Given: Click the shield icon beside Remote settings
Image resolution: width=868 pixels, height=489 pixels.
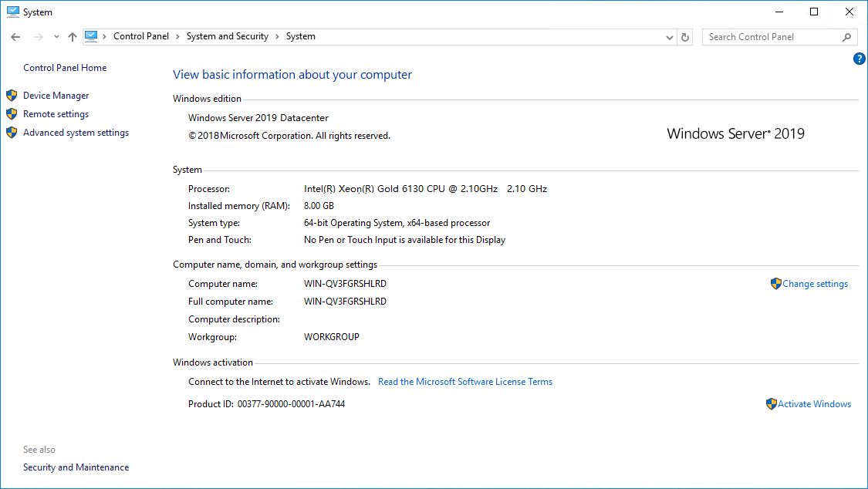Looking at the screenshot, I should click(x=12, y=114).
